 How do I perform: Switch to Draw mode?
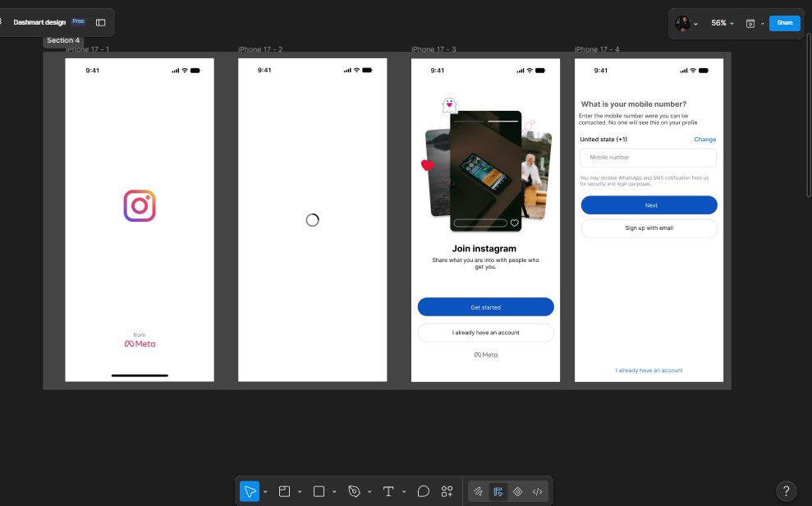pyautogui.click(x=478, y=491)
